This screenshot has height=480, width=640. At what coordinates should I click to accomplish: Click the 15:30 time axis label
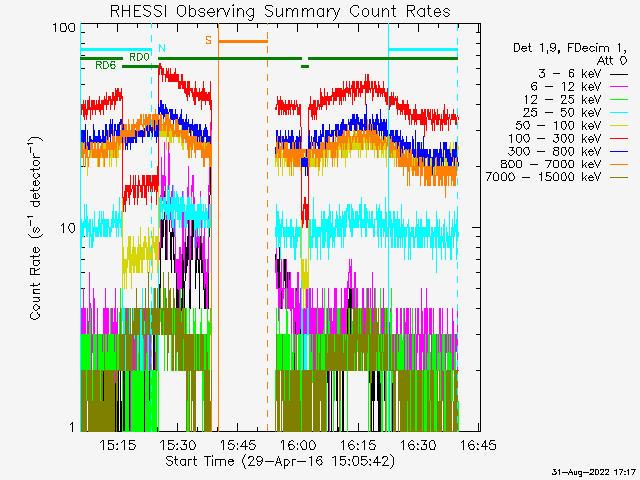coord(178,445)
